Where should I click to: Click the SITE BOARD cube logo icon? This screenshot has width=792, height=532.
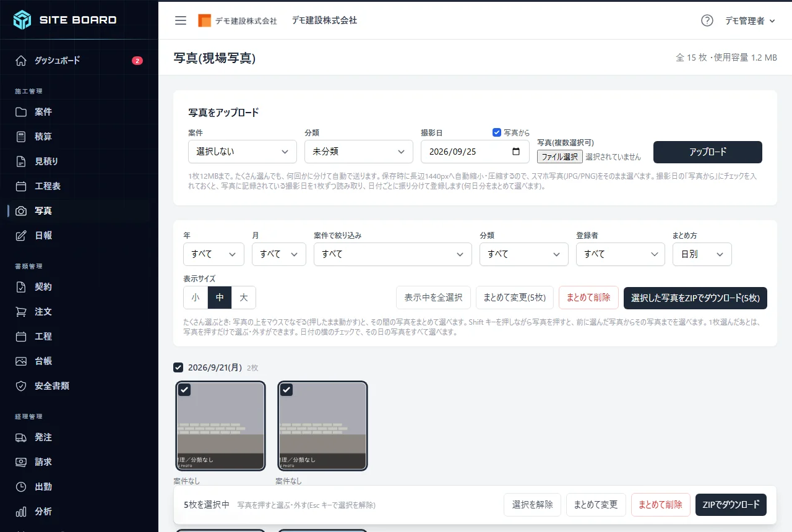(22, 20)
